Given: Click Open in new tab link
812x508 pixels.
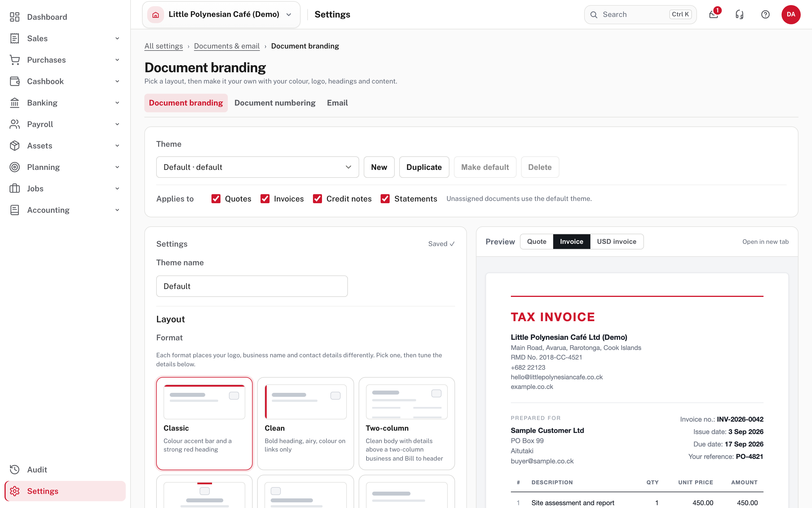Looking at the screenshot, I should 765,242.
